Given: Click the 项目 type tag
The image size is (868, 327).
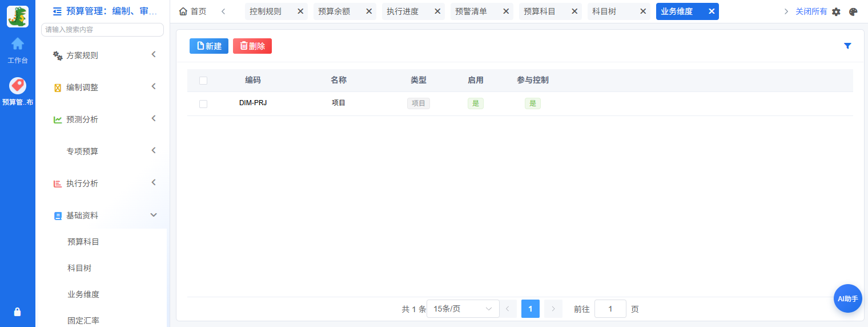Looking at the screenshot, I should coord(419,103).
